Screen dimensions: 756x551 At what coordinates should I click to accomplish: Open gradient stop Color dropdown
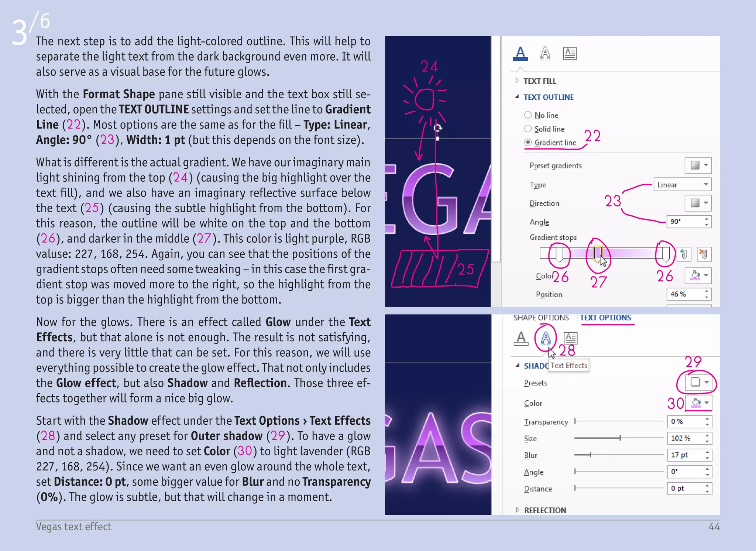click(698, 275)
